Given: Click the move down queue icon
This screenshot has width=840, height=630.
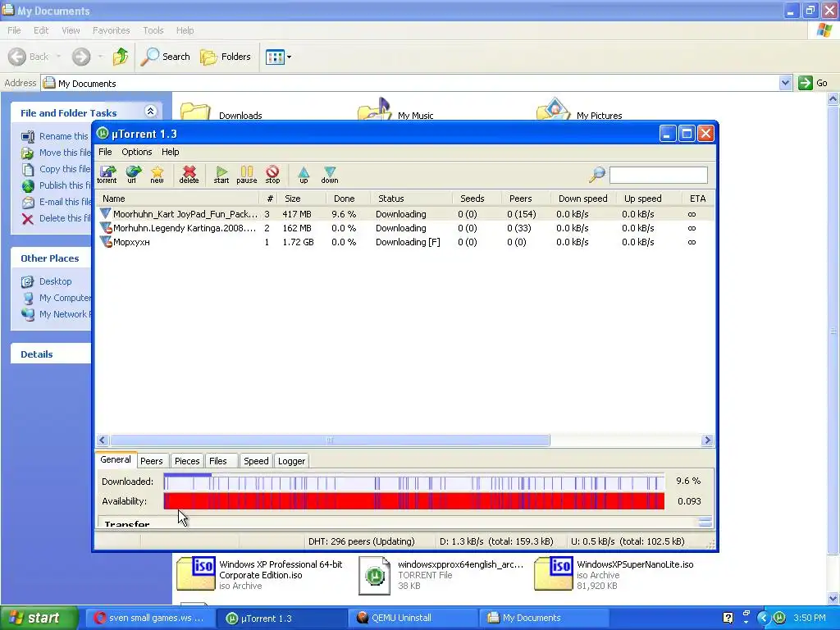Looking at the screenshot, I should (x=330, y=174).
